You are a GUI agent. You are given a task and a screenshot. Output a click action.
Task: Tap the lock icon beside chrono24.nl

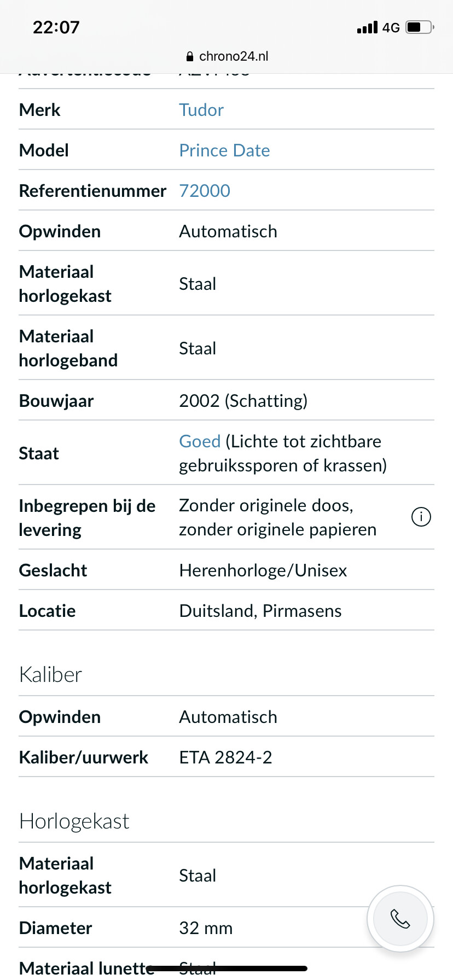[190, 56]
